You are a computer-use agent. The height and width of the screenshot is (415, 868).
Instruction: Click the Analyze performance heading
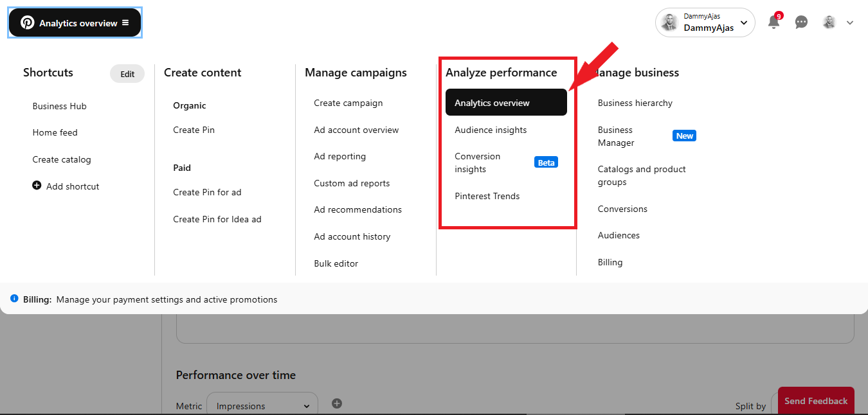click(502, 73)
